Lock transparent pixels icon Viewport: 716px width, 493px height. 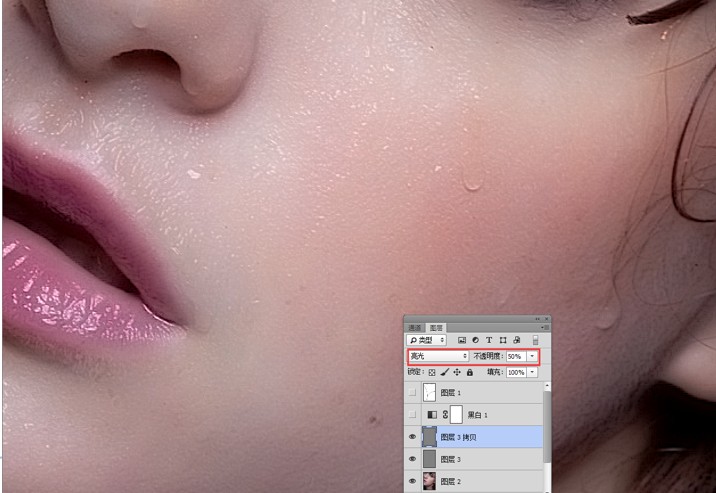[x=432, y=372]
